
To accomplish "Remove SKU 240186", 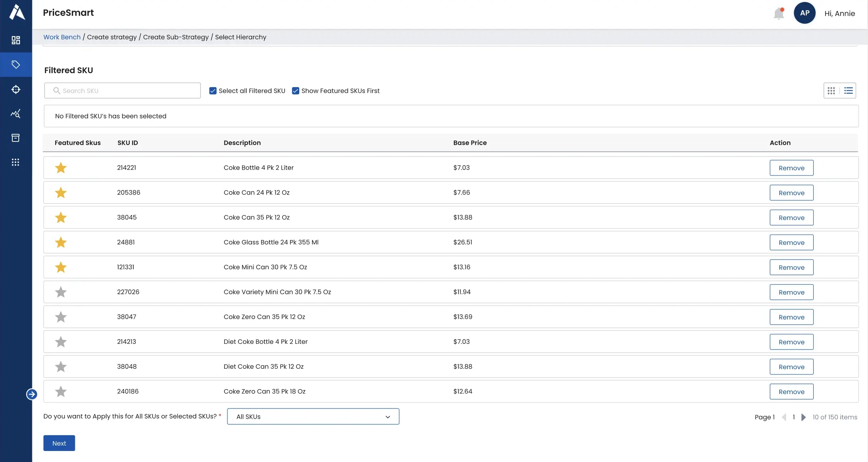I will click(x=792, y=392).
